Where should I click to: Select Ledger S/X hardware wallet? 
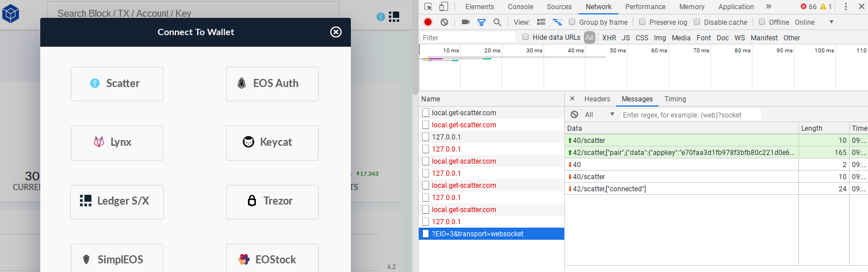[117, 202]
